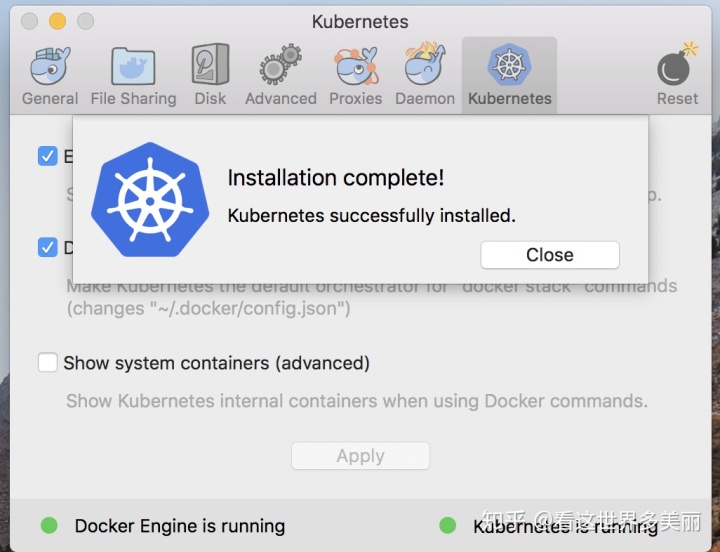Screen dimensions: 720x552
Task: Toggle the second checked checkbox starting with D
Action: [47, 248]
